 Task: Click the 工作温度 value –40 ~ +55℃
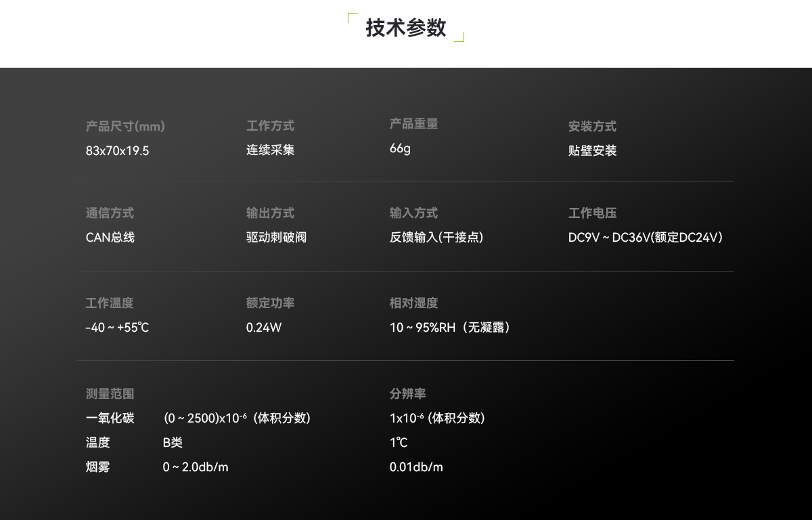pos(117,327)
